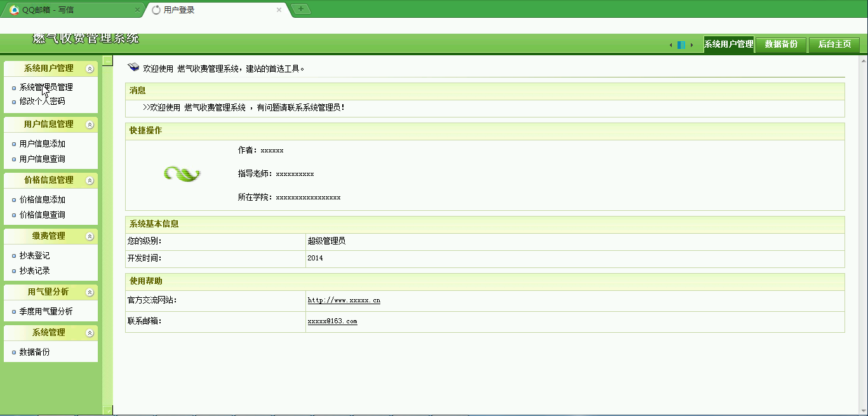
Task: Open 季度用气量分析 in sidebar
Action: click(46, 312)
